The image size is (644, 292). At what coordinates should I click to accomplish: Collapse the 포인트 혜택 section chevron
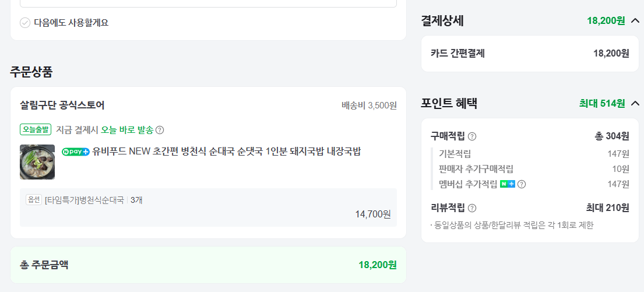(x=635, y=103)
